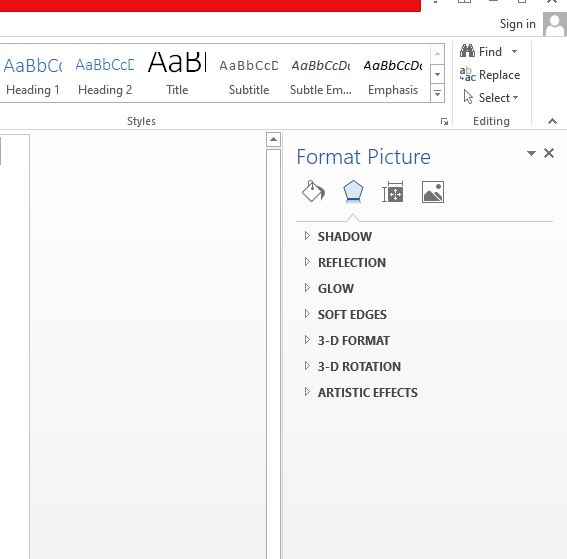Apply the Heading 2 style
This screenshot has height=559, width=567.
105,74
